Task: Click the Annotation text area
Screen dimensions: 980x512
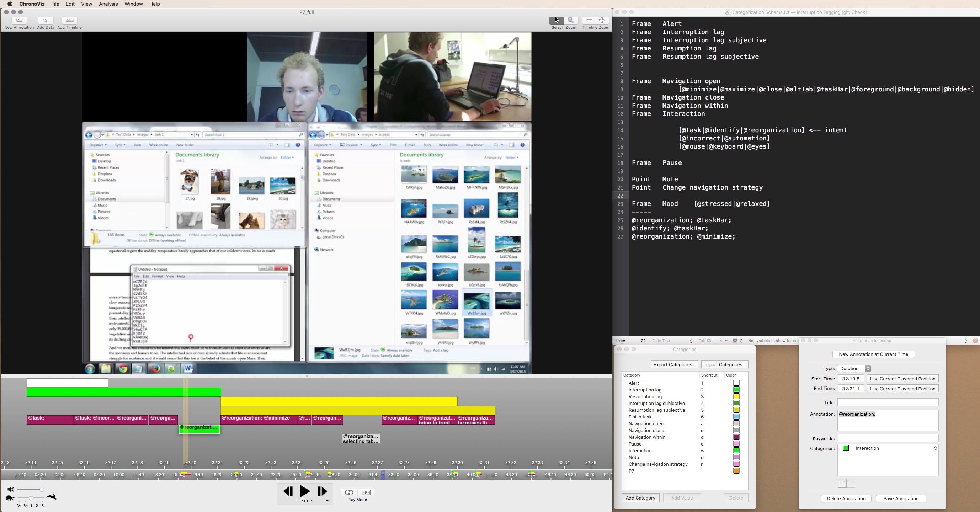Action: click(888, 420)
